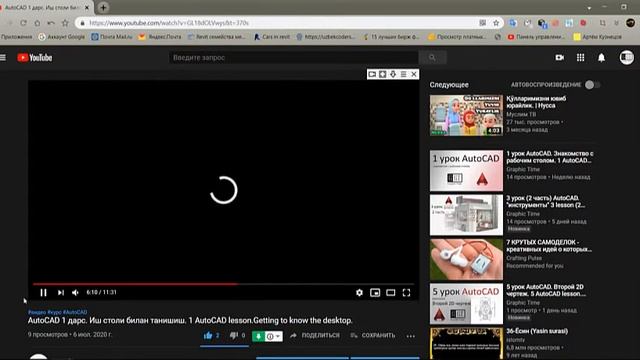Share the video via ПОДЕЛИТЬСЯ
This screenshot has height=360, width=640.
pyautogui.click(x=315, y=336)
